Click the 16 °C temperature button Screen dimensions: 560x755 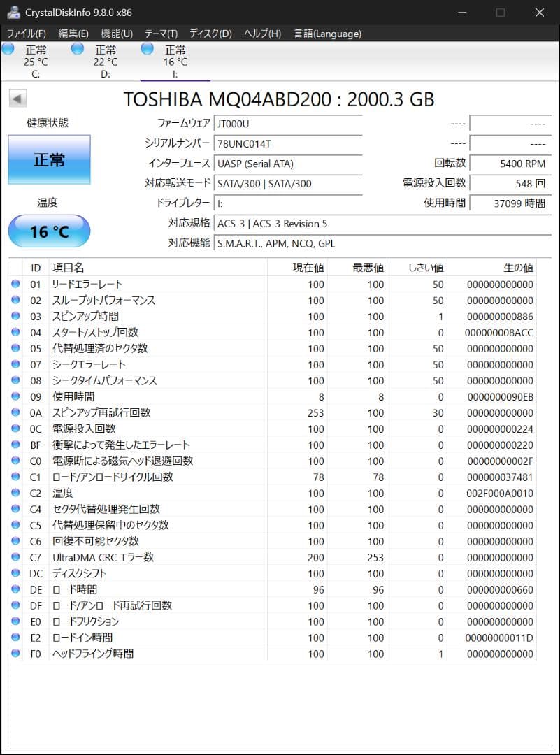[x=49, y=231]
